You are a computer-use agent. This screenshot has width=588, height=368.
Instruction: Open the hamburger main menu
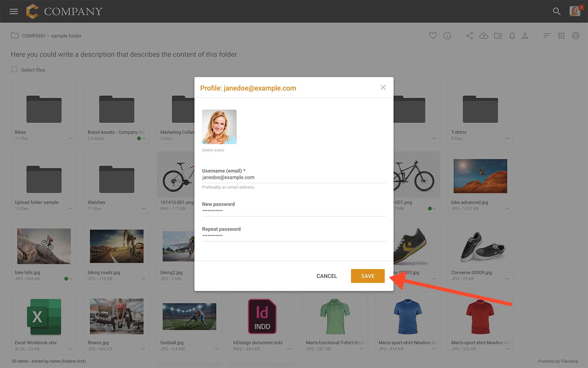click(x=14, y=11)
